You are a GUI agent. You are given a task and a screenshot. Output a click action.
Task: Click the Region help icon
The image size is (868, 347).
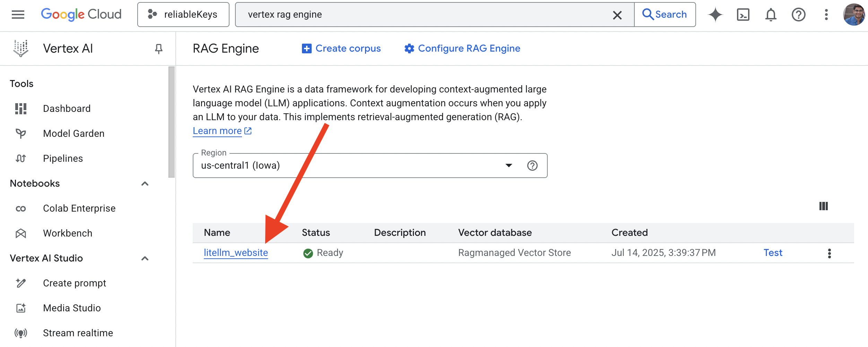(x=532, y=166)
